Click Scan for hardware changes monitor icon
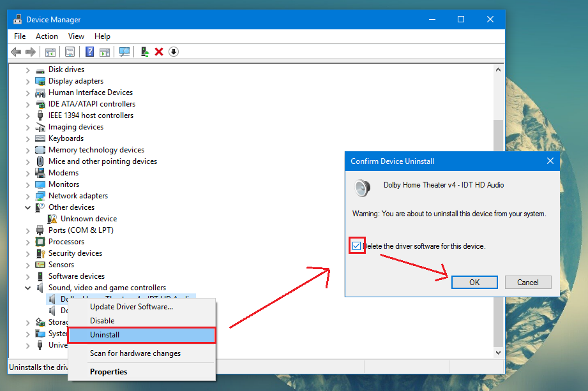 point(124,52)
